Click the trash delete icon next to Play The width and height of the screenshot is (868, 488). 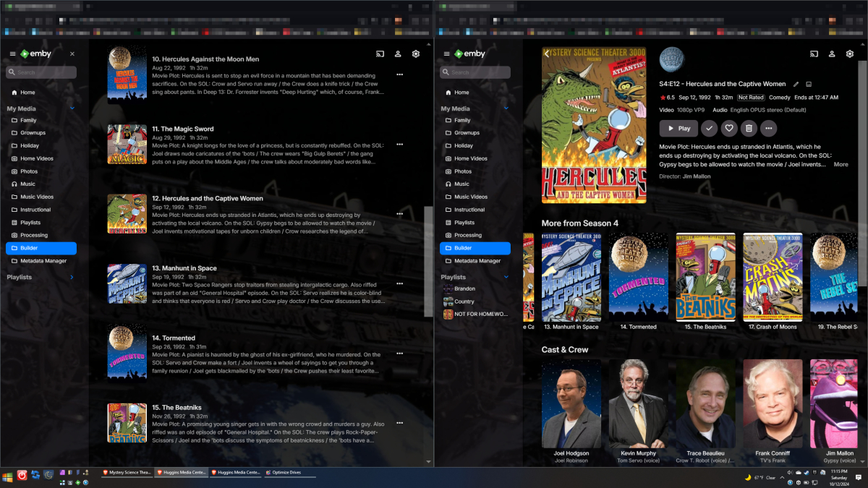tap(749, 128)
